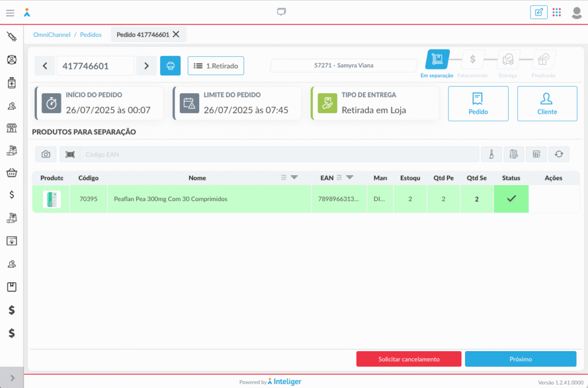This screenshot has width=588, height=388.
Task: Open the Nome column filter
Action: pyautogui.click(x=294, y=178)
